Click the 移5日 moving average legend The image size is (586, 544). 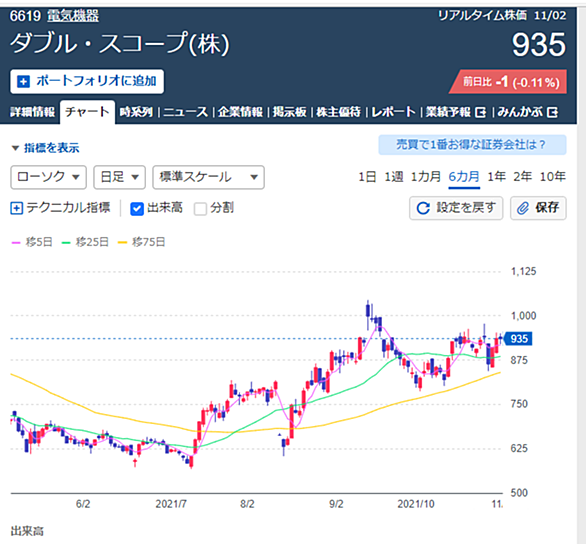click(x=32, y=242)
